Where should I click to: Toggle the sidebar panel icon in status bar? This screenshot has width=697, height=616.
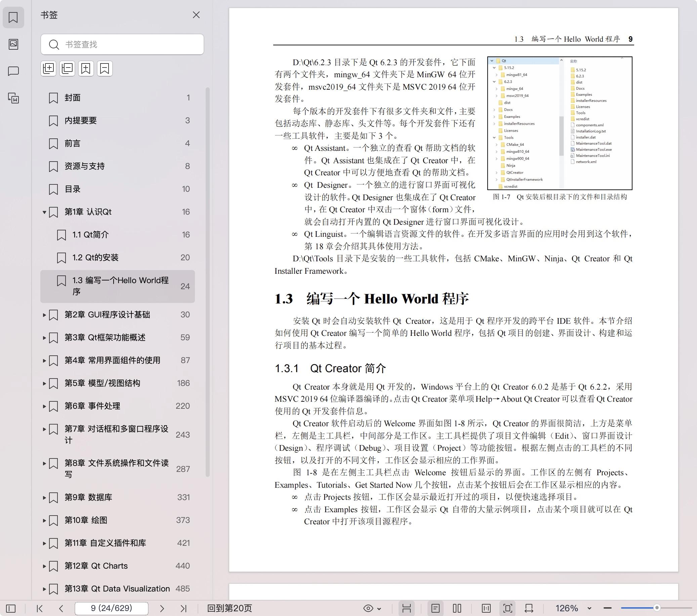point(11,609)
